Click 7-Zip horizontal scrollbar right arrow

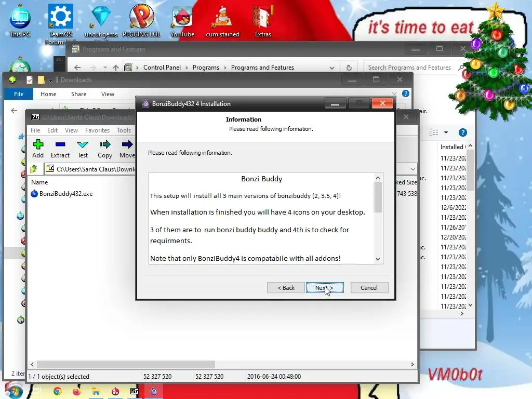pos(412,364)
